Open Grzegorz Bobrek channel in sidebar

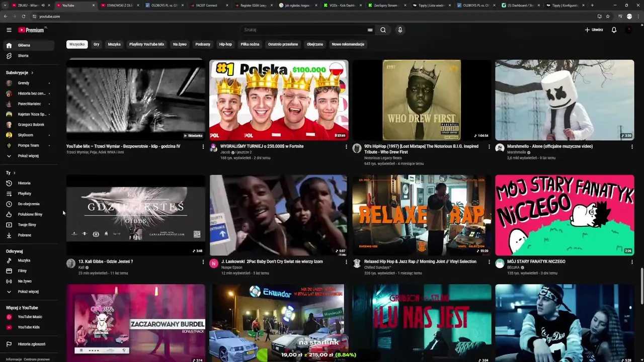click(x=28, y=125)
